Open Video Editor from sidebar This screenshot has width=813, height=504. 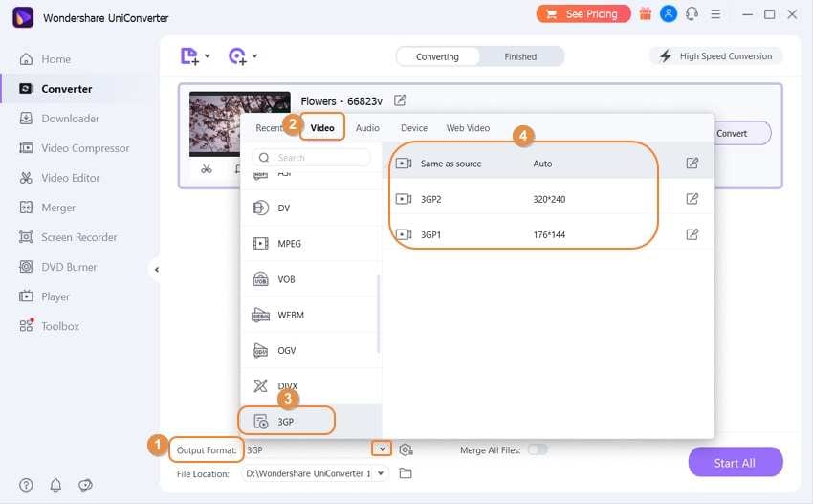point(59,178)
